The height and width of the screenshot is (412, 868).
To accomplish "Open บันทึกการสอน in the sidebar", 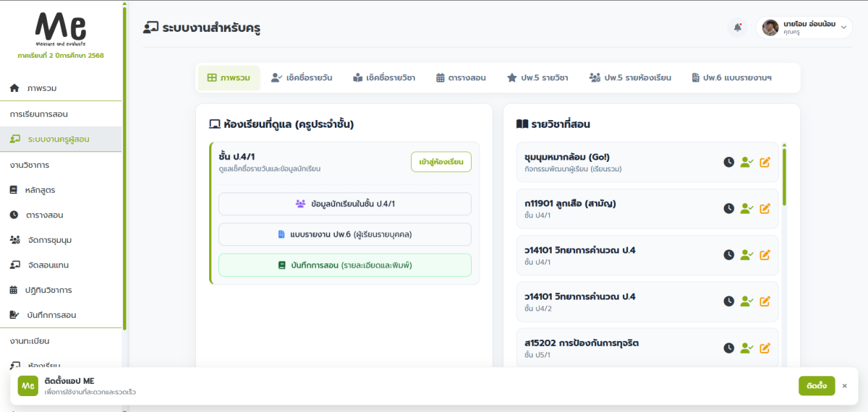I will pyautogui.click(x=61, y=315).
